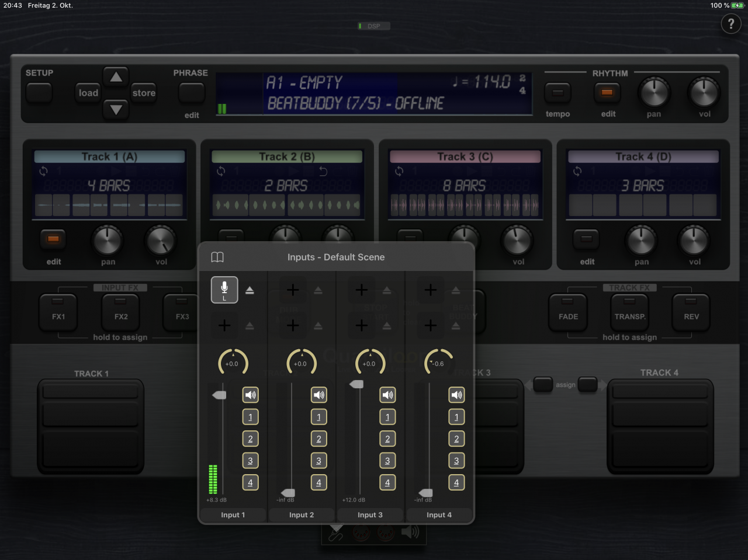Step on the TRACK 1 footswitch pedal
The height and width of the screenshot is (560, 748).
point(91,427)
